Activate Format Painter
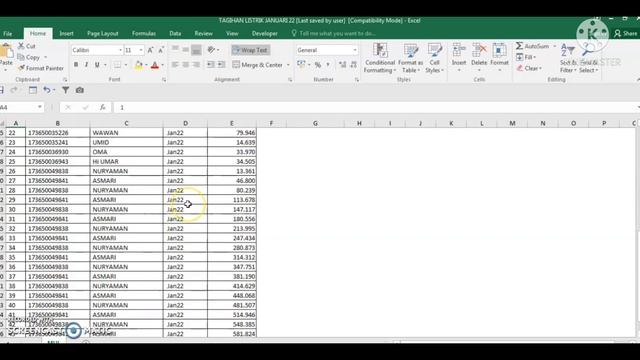 coord(41,68)
